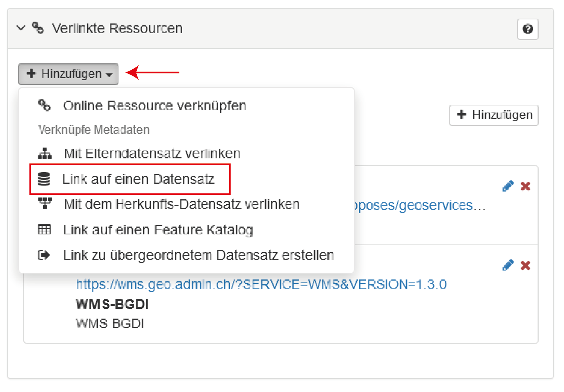The image size is (564, 392).
Task: Click the database icon for Link auf einen Datensatz
Action: point(44,179)
